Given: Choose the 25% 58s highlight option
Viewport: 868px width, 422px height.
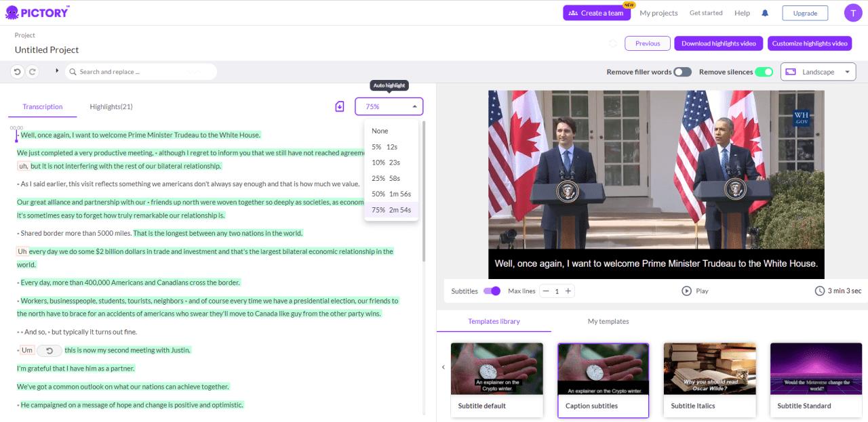Looking at the screenshot, I should [391, 178].
